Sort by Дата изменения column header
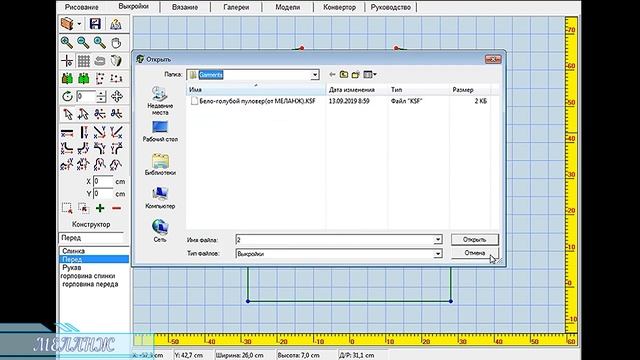The width and height of the screenshot is (640, 360). 357,89
